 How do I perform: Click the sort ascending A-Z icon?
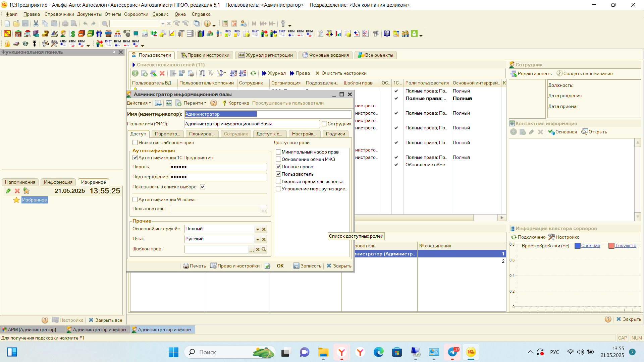(234, 73)
